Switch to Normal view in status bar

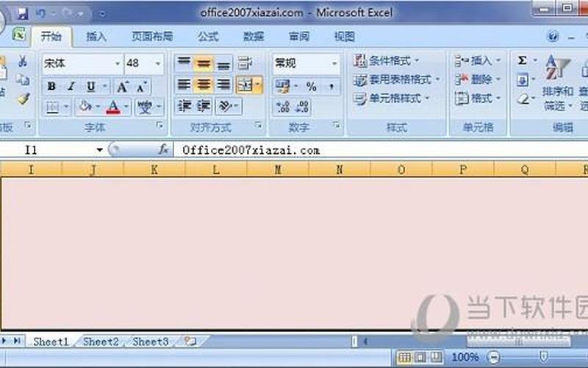click(x=404, y=357)
